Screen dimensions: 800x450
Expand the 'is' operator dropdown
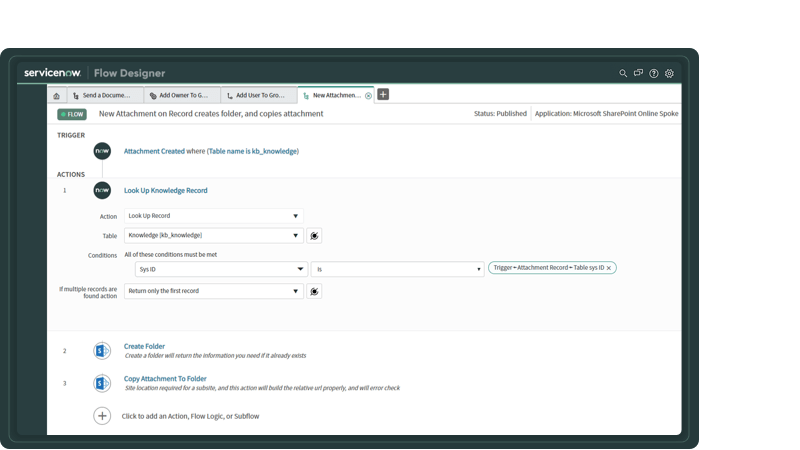click(397, 269)
